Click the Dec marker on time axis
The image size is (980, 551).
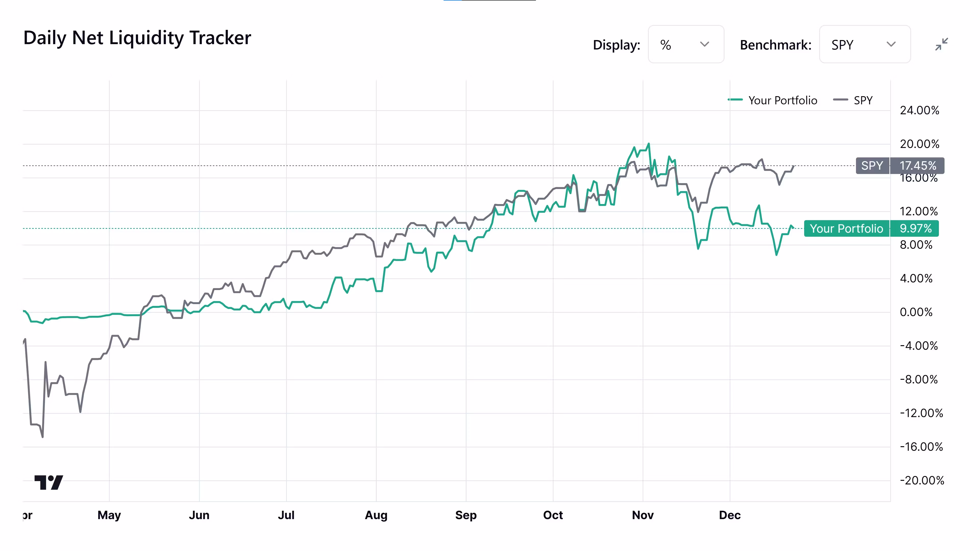[730, 515]
